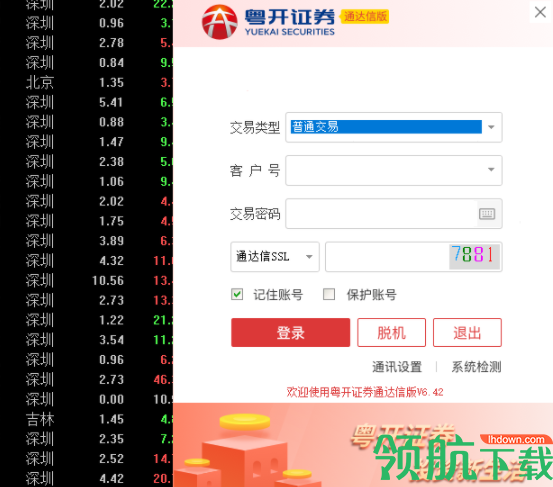Click the 粤开证券 promotional banner image
The image size is (553, 487).
pos(363,445)
